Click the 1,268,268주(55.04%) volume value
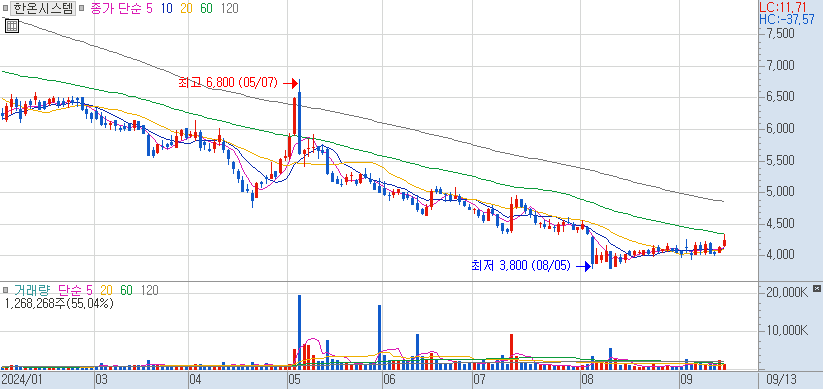 (58, 303)
